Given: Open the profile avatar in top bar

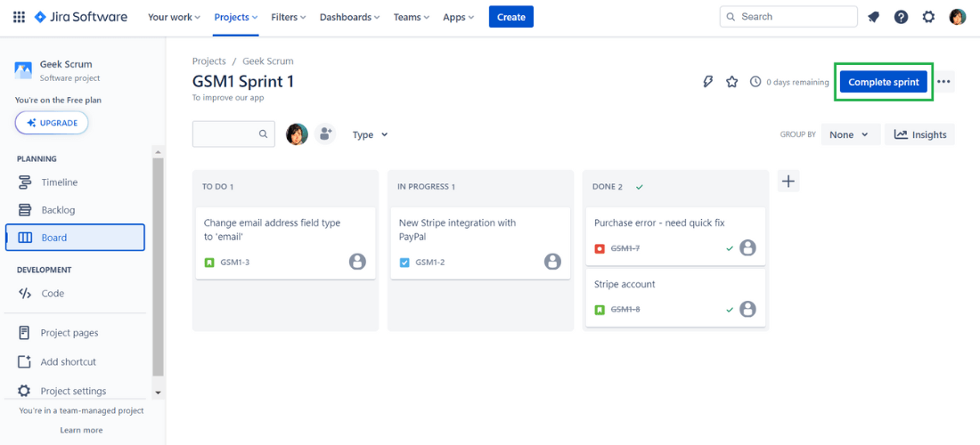Looking at the screenshot, I should (958, 17).
